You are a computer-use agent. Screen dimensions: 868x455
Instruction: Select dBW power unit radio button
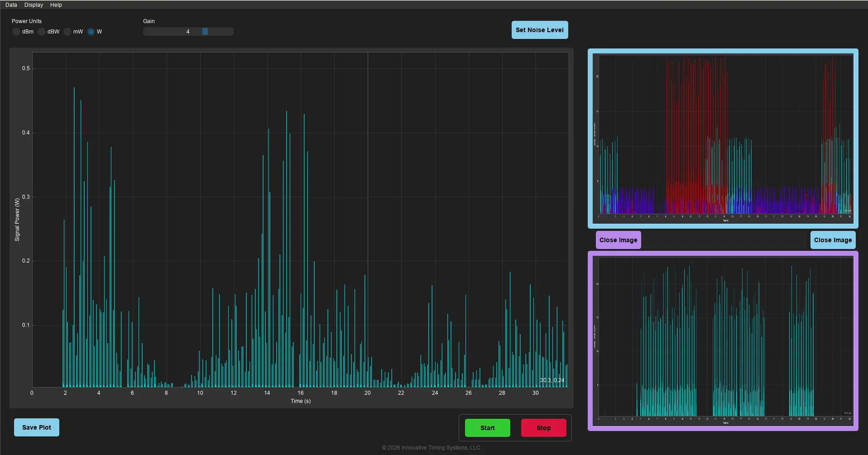pos(42,32)
